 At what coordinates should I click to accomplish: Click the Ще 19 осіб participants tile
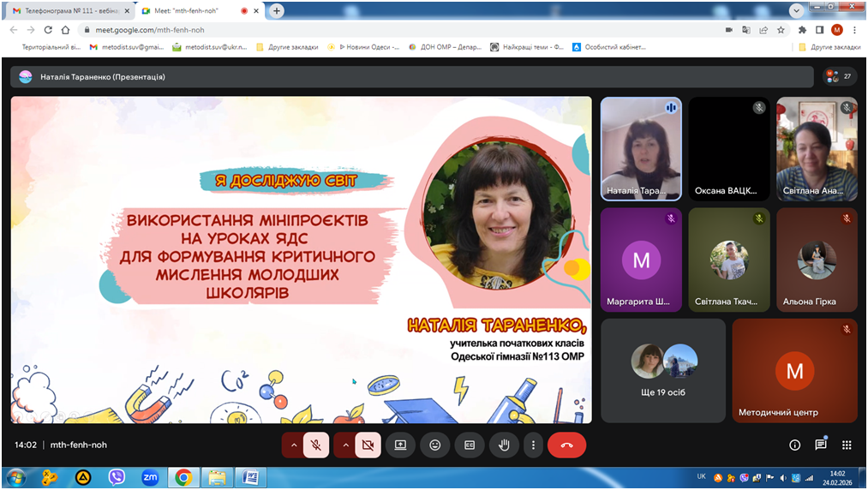pos(664,370)
